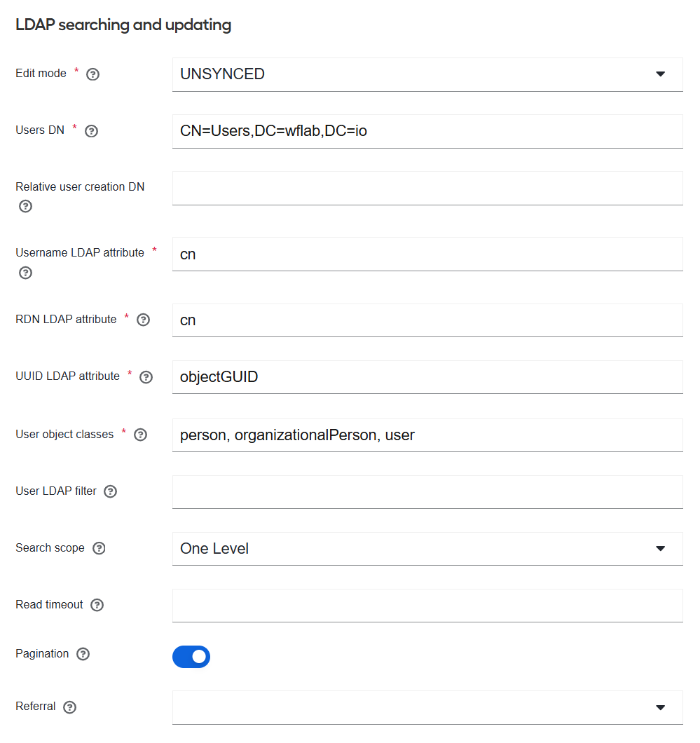Expand the Search scope One Level dropdown
This screenshot has height=743, width=700.
[x=427, y=549]
